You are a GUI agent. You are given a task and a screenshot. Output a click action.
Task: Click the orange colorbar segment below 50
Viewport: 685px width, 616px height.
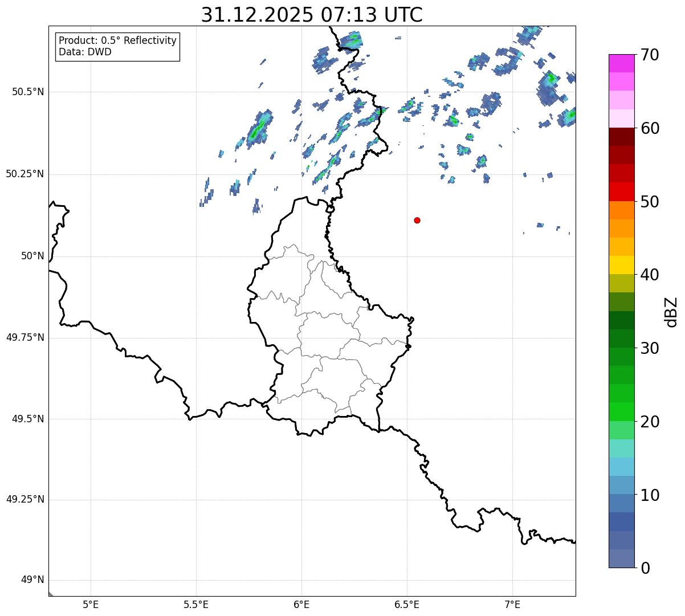[621, 210]
